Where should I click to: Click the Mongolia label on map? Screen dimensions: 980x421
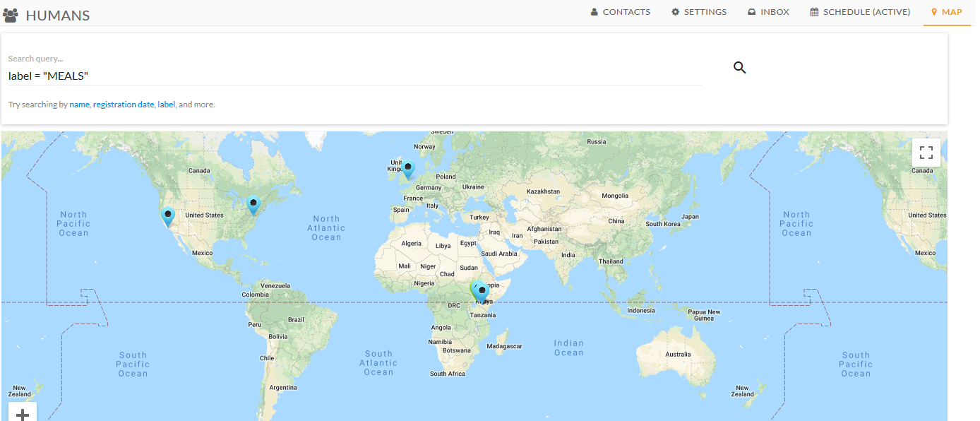(614, 196)
